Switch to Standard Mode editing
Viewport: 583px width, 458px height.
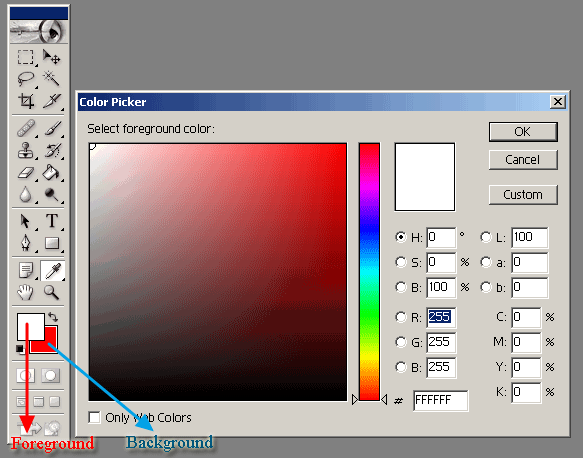click(26, 375)
